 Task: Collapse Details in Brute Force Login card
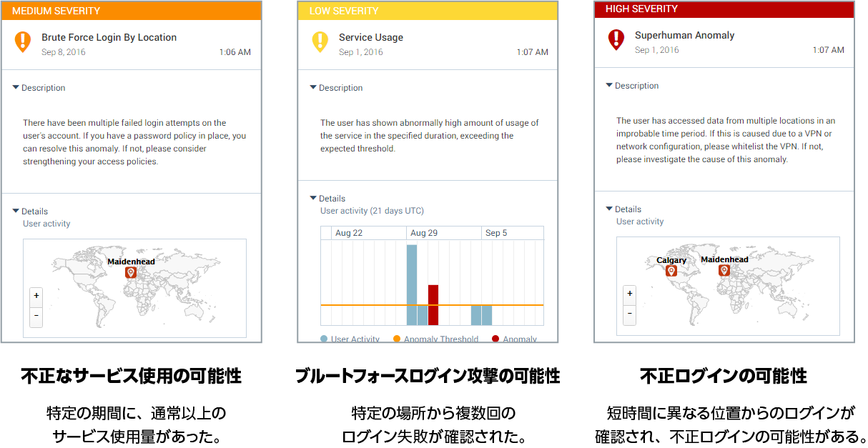(16, 211)
